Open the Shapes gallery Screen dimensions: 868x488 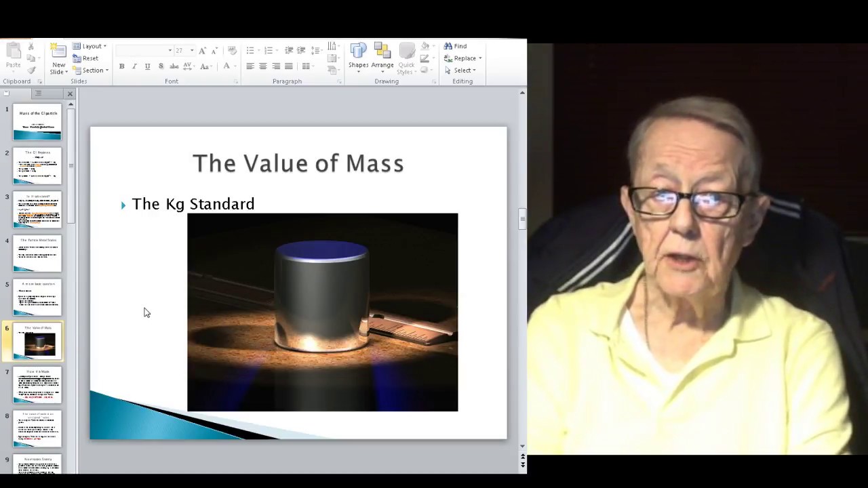point(358,58)
